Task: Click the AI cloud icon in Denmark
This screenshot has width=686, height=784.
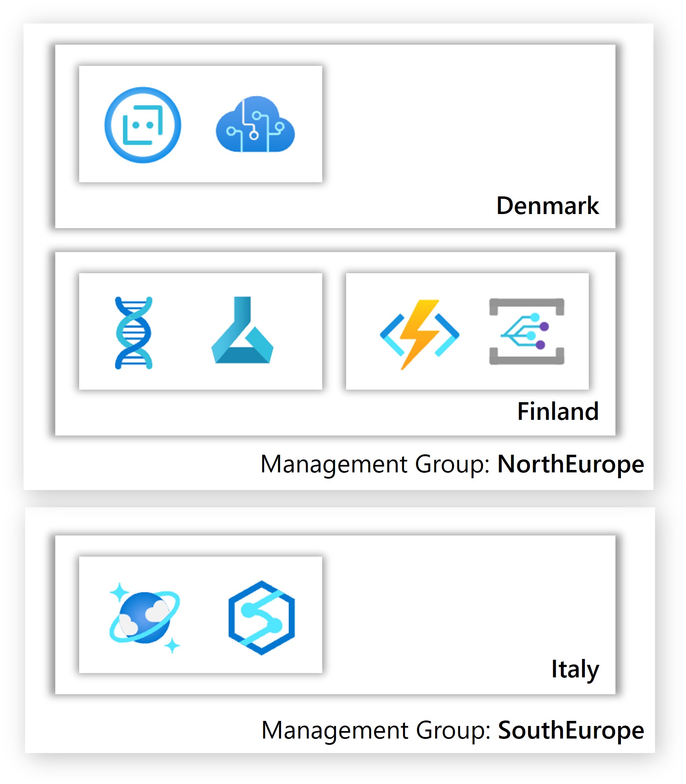Action: coord(255,125)
